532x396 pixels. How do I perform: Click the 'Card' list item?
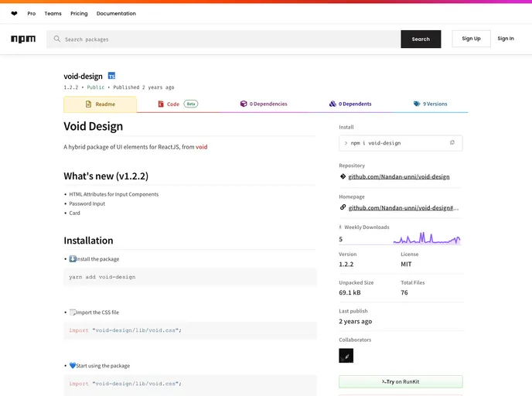(x=75, y=213)
